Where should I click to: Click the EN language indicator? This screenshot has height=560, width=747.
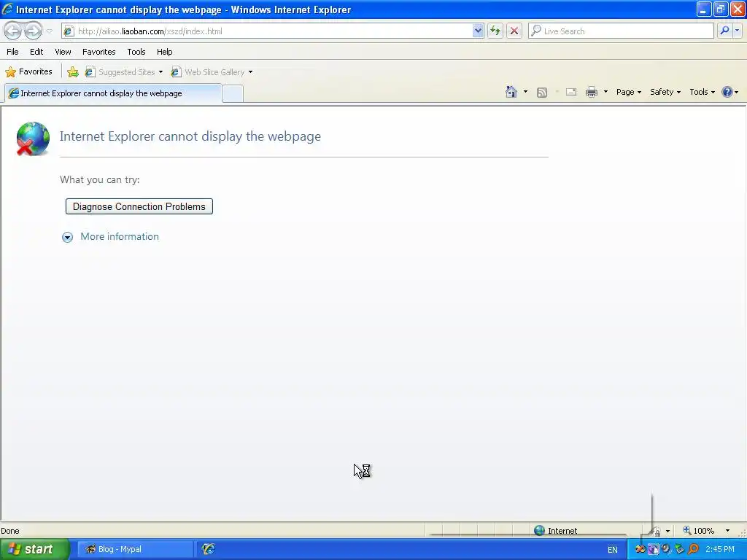pyautogui.click(x=613, y=550)
